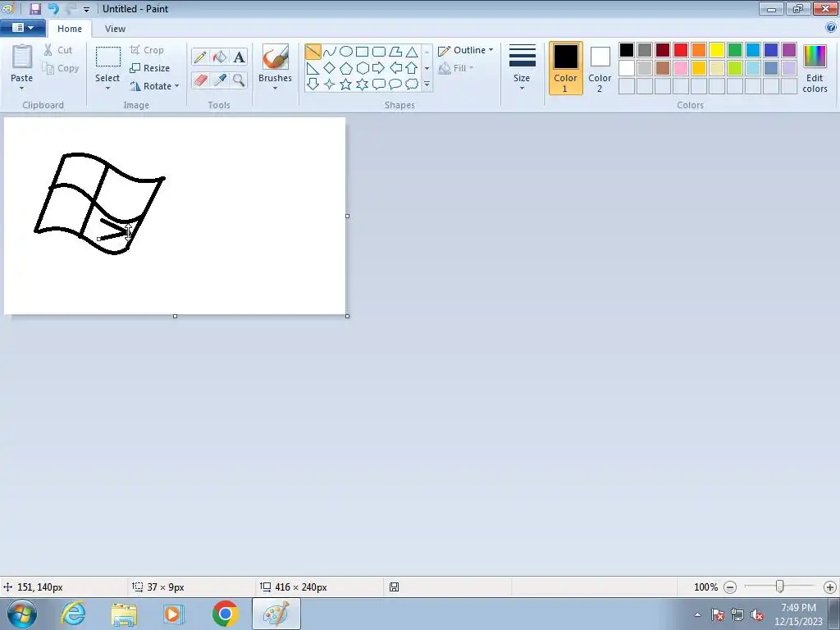
Task: Select the Eraser tool
Action: (200, 80)
